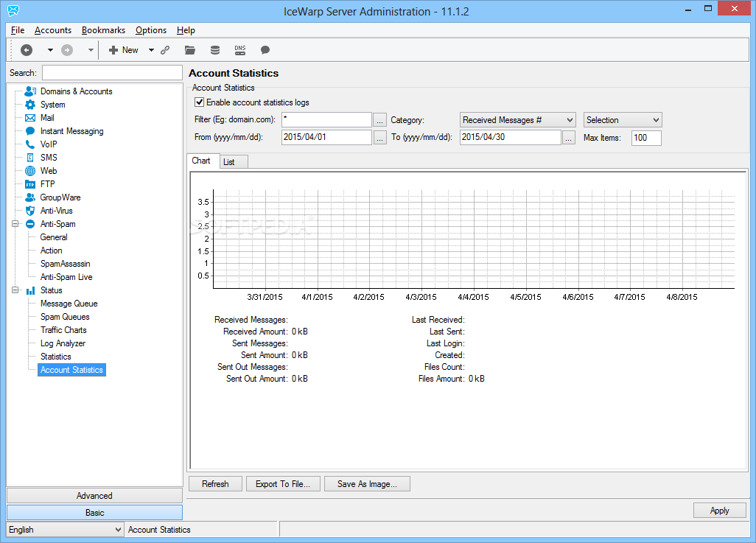Click the Back navigation arrow icon

pos(27,50)
